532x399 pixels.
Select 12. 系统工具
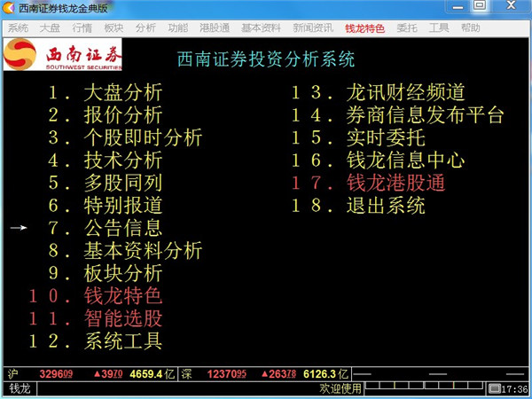[x=96, y=341]
